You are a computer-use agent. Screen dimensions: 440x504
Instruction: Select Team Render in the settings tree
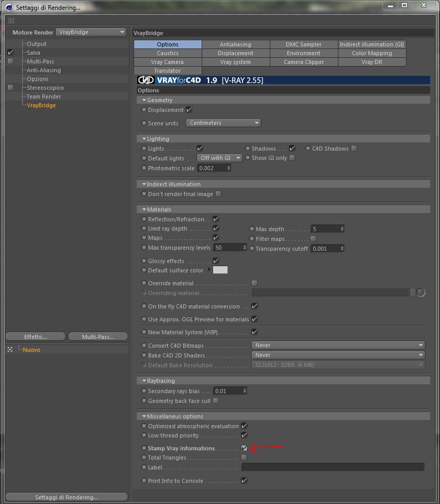pyautogui.click(x=44, y=96)
